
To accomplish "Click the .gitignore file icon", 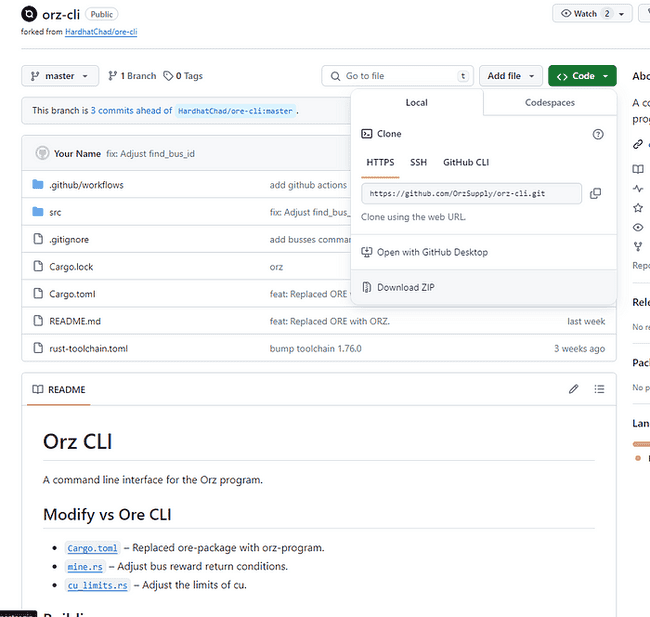I will click(38, 239).
